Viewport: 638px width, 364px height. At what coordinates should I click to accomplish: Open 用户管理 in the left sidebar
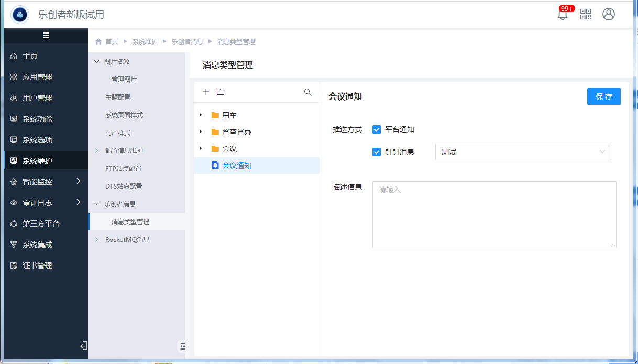(37, 98)
